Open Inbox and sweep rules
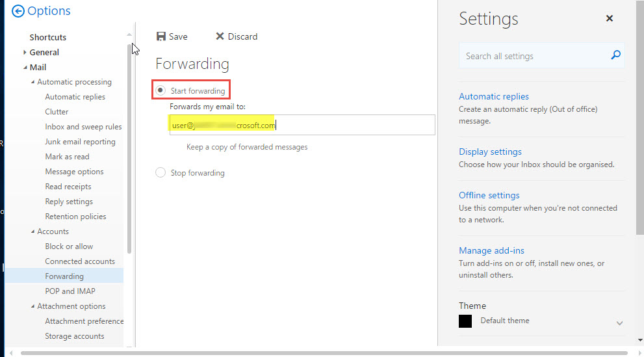The width and height of the screenshot is (644, 357). point(83,127)
